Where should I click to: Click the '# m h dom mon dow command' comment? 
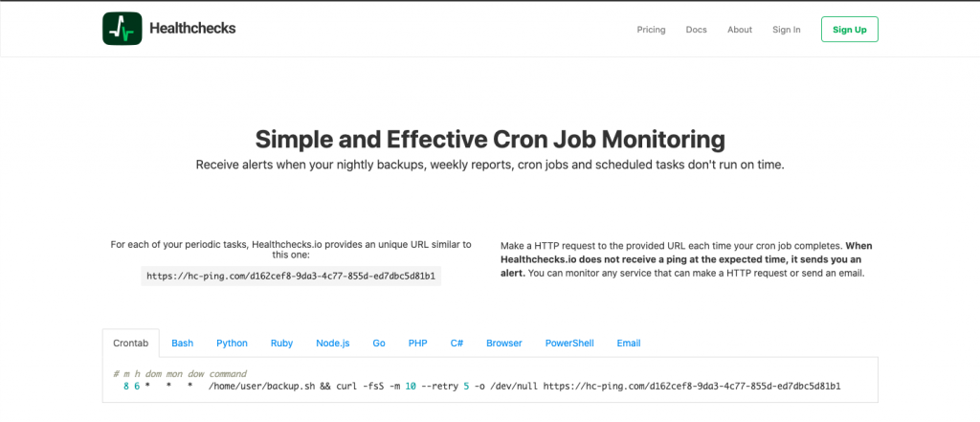point(180,374)
